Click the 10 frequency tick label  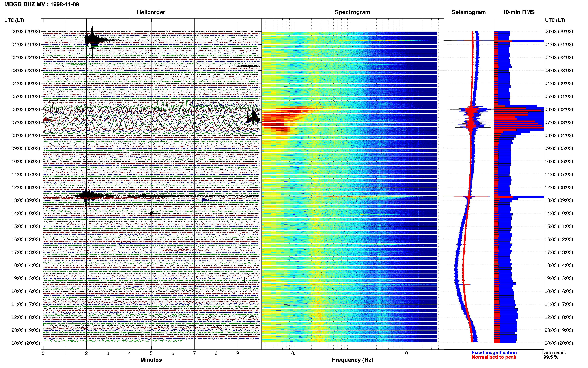click(x=405, y=353)
